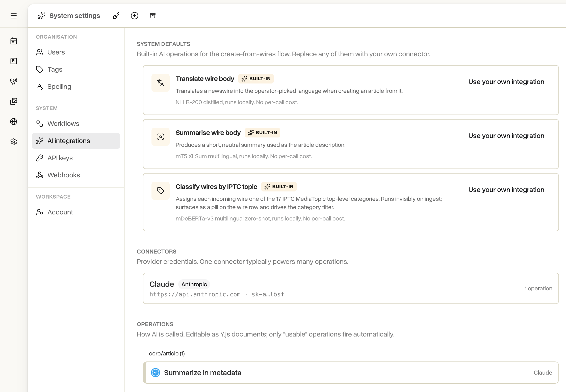
Task: Open Webhooks settings
Action: 76,175
